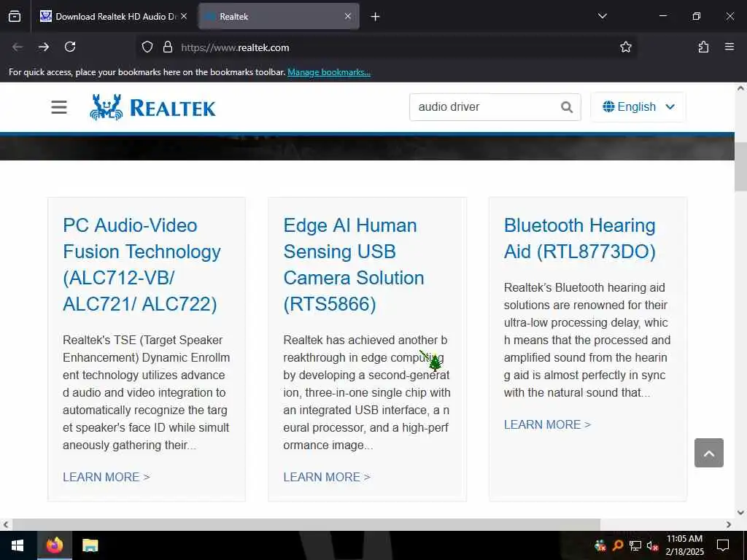The width and height of the screenshot is (747, 560).
Task: Click the scrollbar up arrow
Action: (x=740, y=88)
